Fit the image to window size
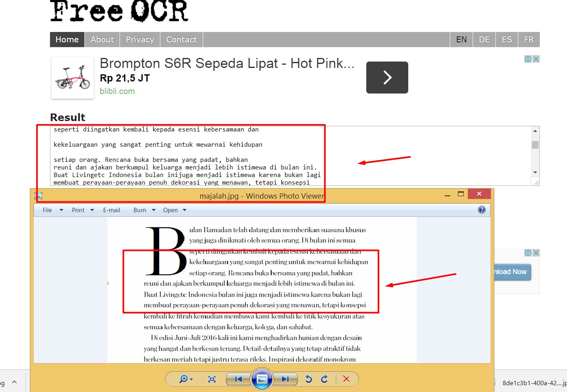Image resolution: width=567 pixels, height=392 pixels. (x=212, y=379)
